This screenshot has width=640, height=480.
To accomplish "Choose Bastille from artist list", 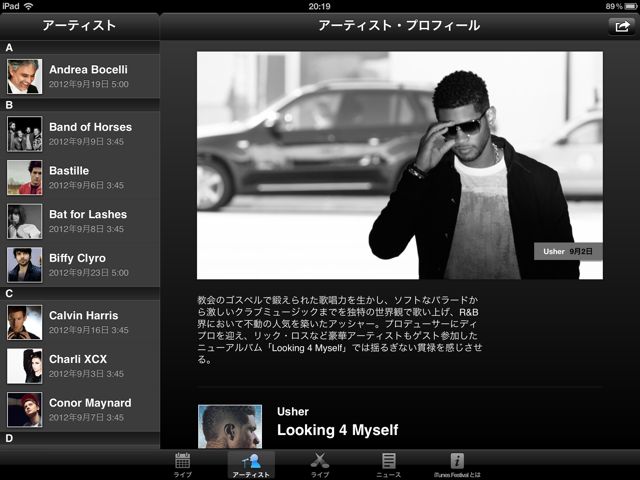I will (80, 178).
